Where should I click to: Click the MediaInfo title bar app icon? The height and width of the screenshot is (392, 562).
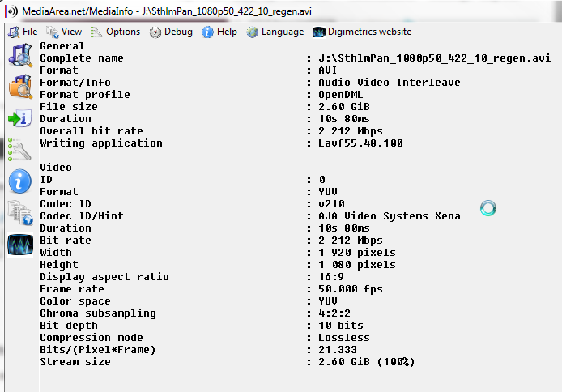(9, 10)
